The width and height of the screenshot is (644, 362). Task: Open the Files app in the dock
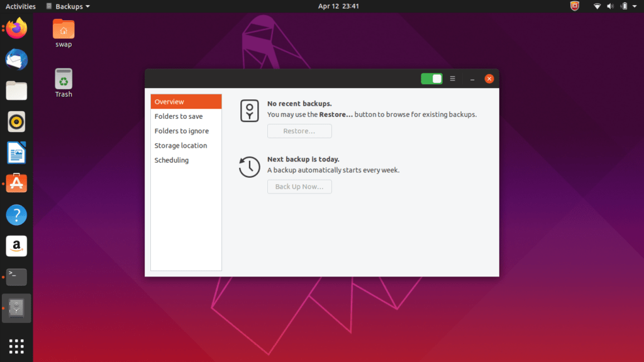pos(16,90)
